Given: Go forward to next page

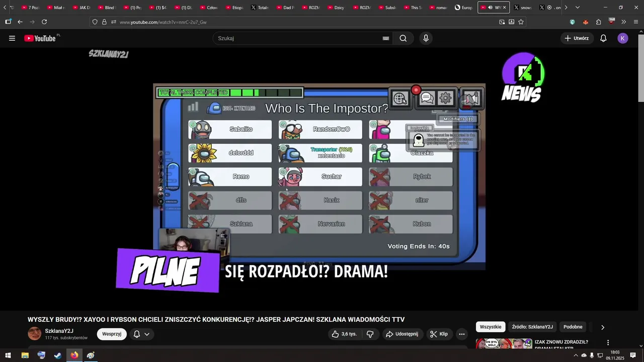Looking at the screenshot, I should [32, 22].
